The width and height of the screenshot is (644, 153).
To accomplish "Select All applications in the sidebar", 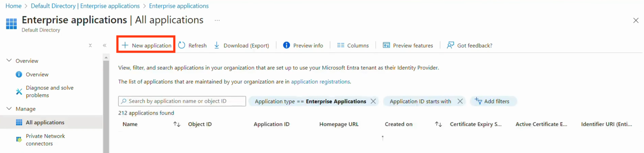I will click(x=51, y=122).
